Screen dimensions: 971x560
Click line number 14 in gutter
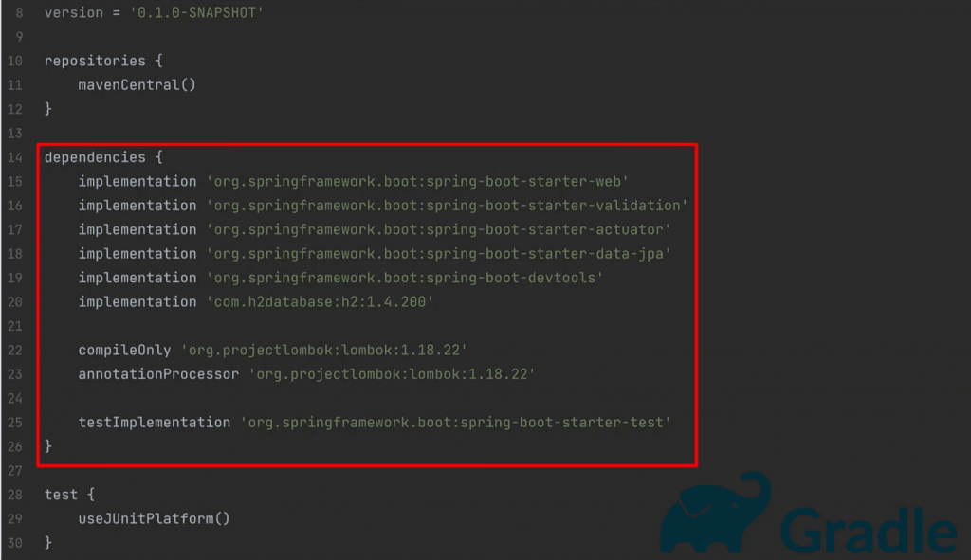pos(14,157)
